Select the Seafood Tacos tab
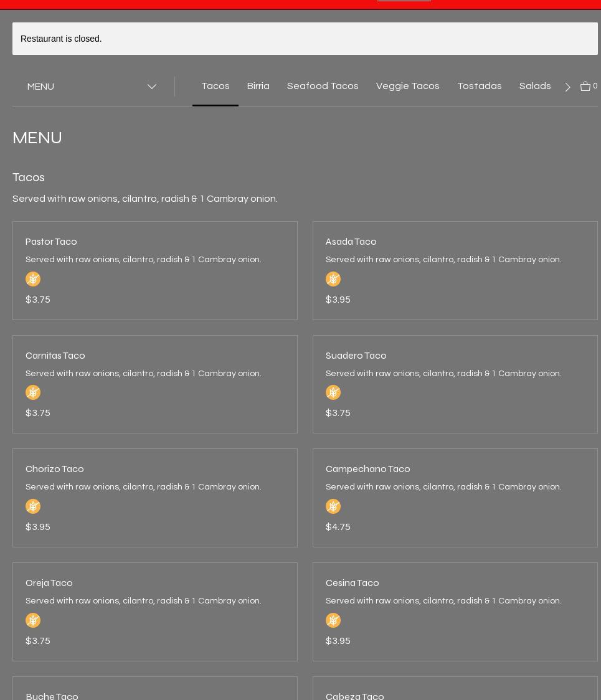The image size is (601, 700). (323, 86)
